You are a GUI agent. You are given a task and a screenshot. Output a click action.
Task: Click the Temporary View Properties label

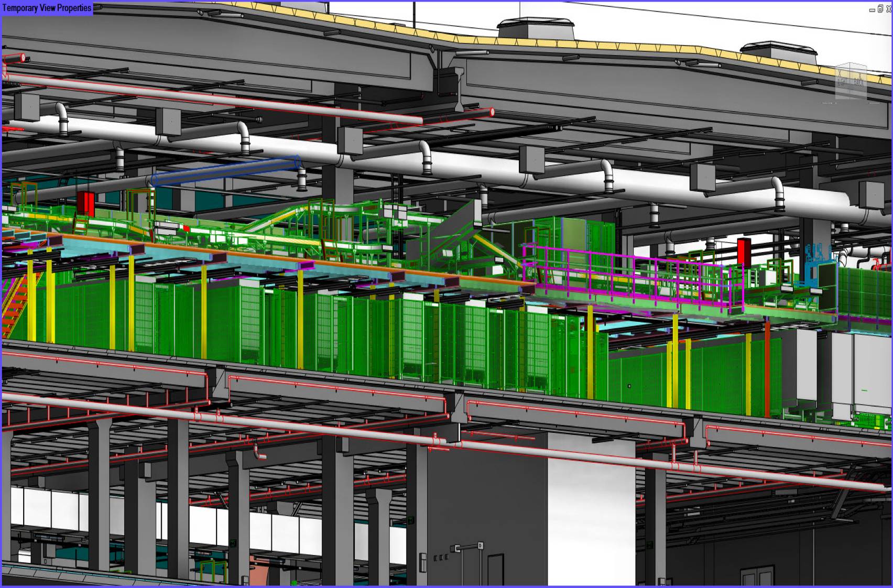click(x=47, y=8)
